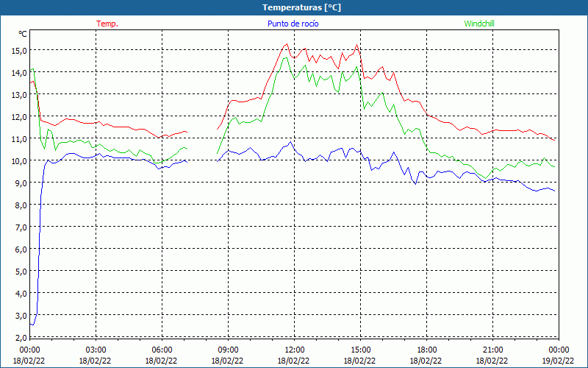
Task: Click the 09:00 time axis label
Action: tap(228, 350)
